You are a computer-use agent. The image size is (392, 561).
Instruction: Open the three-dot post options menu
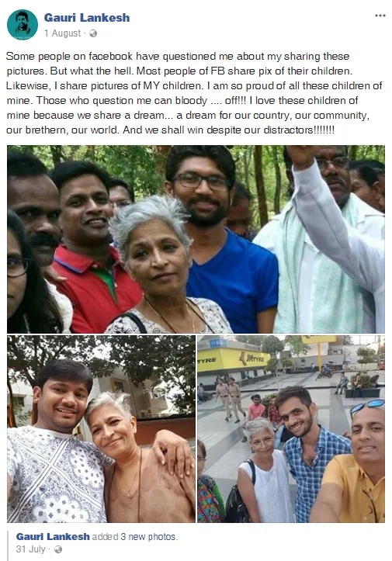click(x=380, y=16)
